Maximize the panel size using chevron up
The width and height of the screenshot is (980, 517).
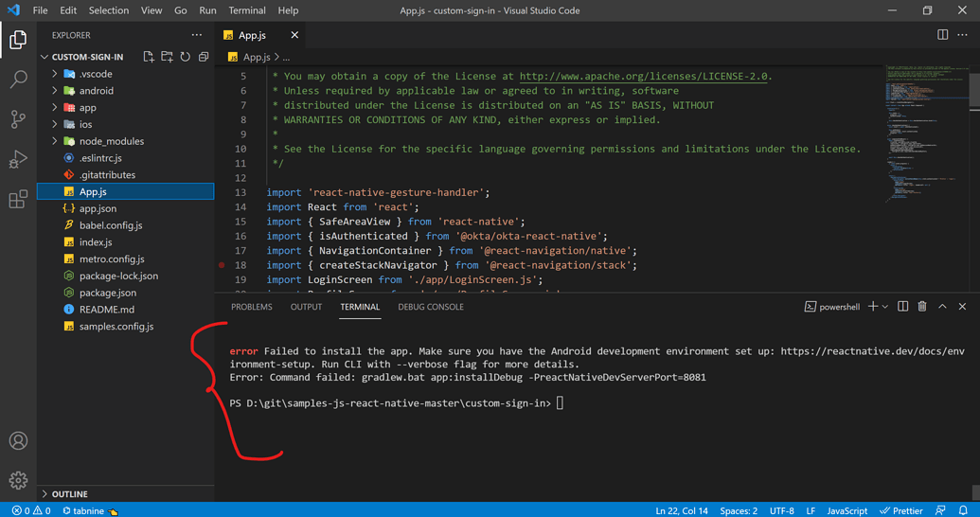click(942, 307)
